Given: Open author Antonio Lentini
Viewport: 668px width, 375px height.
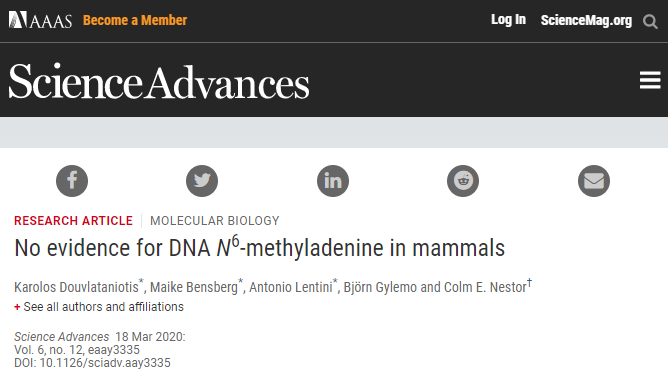Looking at the screenshot, I should 291,287.
